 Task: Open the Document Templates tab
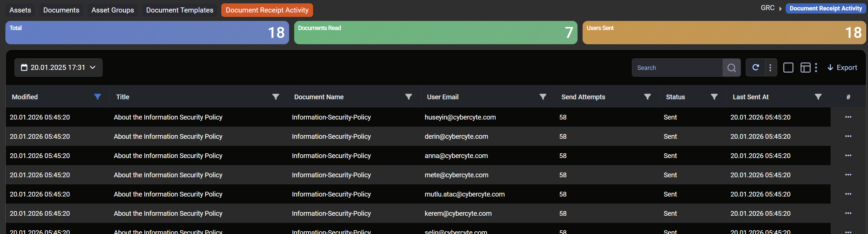tap(179, 10)
